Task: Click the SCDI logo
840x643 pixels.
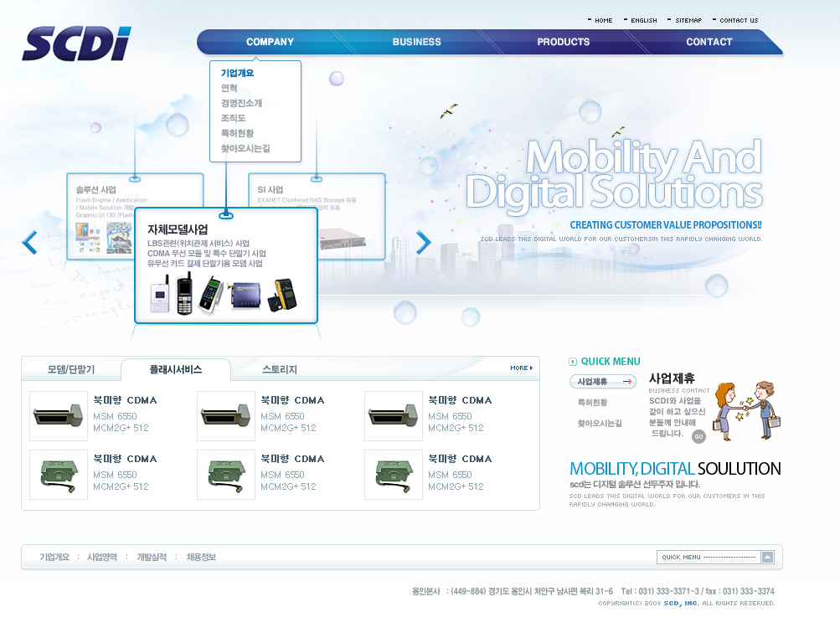Action: pos(76,44)
